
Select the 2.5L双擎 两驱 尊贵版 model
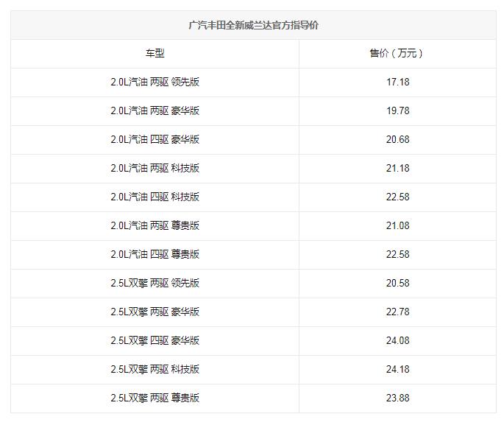(155, 398)
